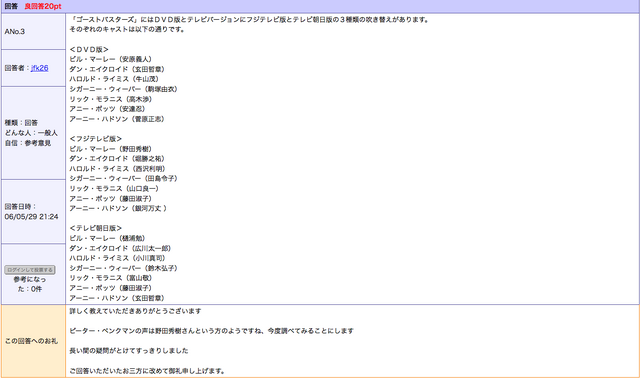Viewport: 640px width, 379px height.
Task: Click アーニー・ハドソン(菅原正志) line
Action: click(x=117, y=119)
